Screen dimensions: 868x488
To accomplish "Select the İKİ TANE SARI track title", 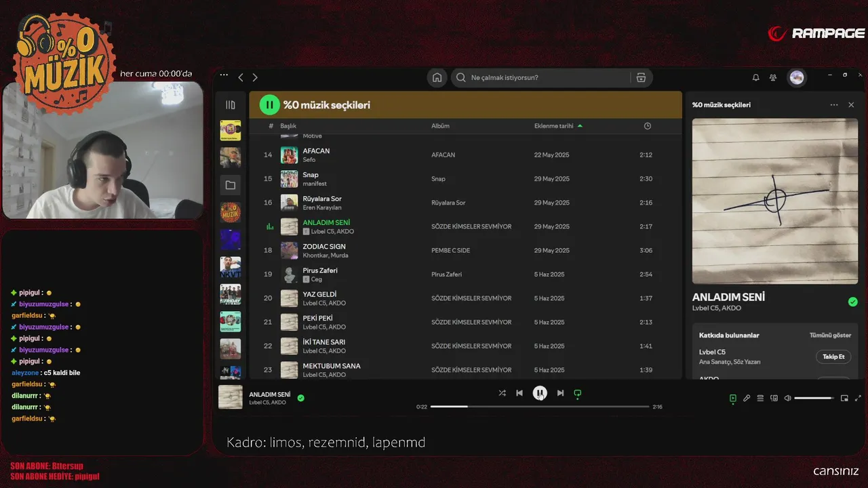I will click(x=324, y=342).
